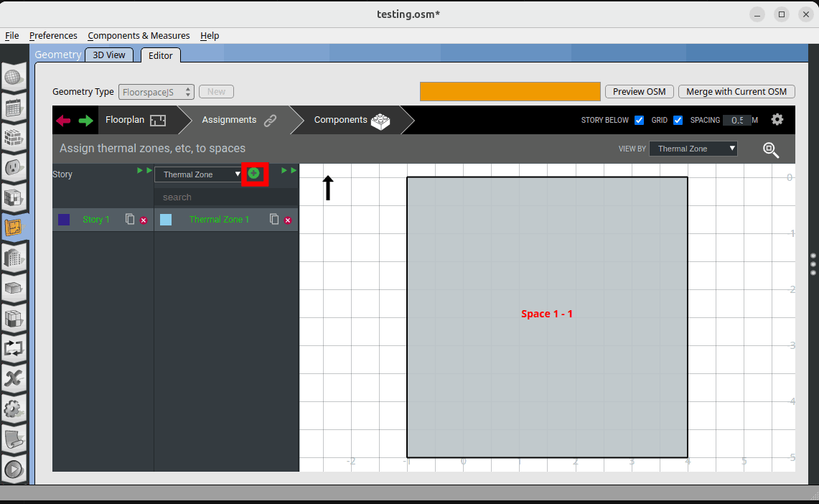
Task: Open the Components & Measures menu
Action: point(139,36)
